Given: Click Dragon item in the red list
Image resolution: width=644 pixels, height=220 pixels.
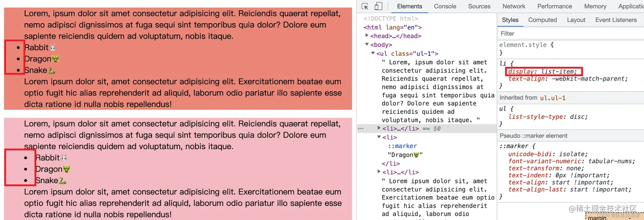Looking at the screenshot, I should [41, 59].
